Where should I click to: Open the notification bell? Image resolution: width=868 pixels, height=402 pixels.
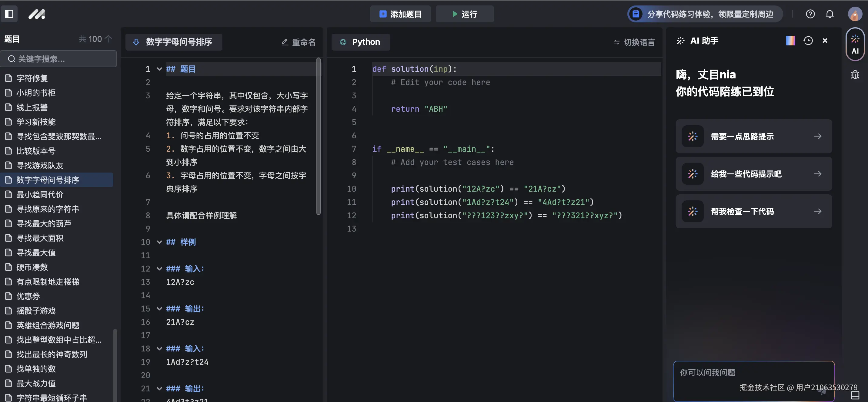click(830, 14)
